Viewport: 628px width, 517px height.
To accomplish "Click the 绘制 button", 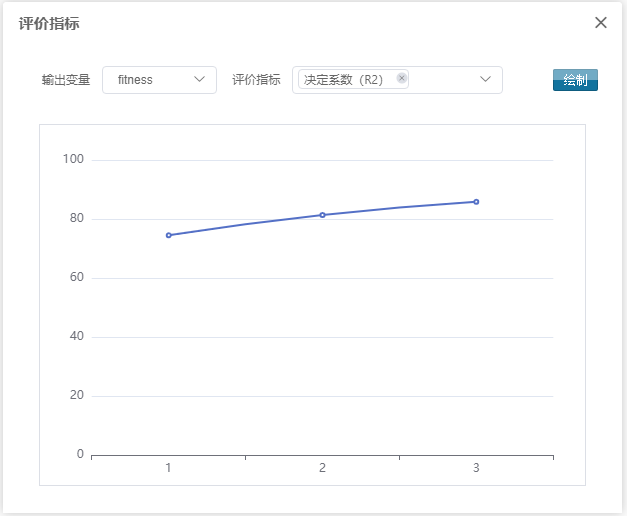I will pyautogui.click(x=576, y=80).
